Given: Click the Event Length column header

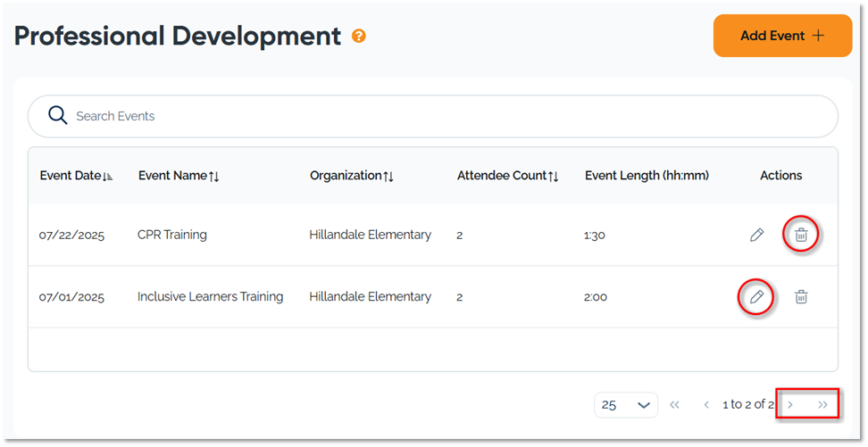Looking at the screenshot, I should (x=647, y=176).
